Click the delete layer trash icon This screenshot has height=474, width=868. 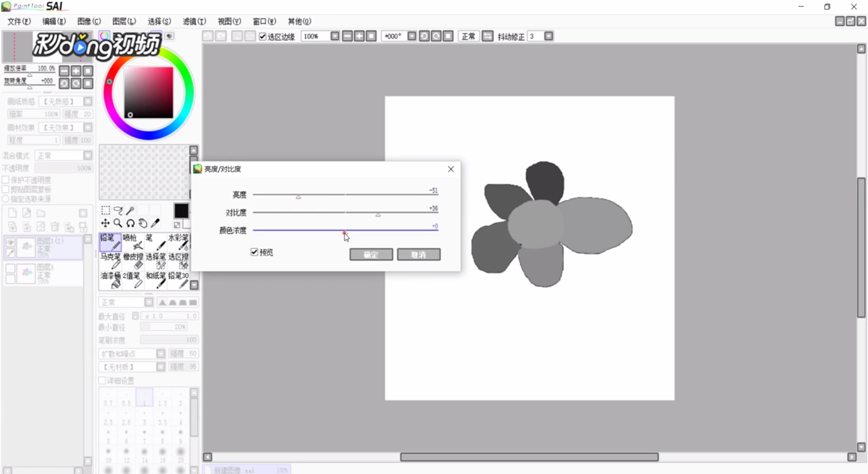(x=55, y=227)
